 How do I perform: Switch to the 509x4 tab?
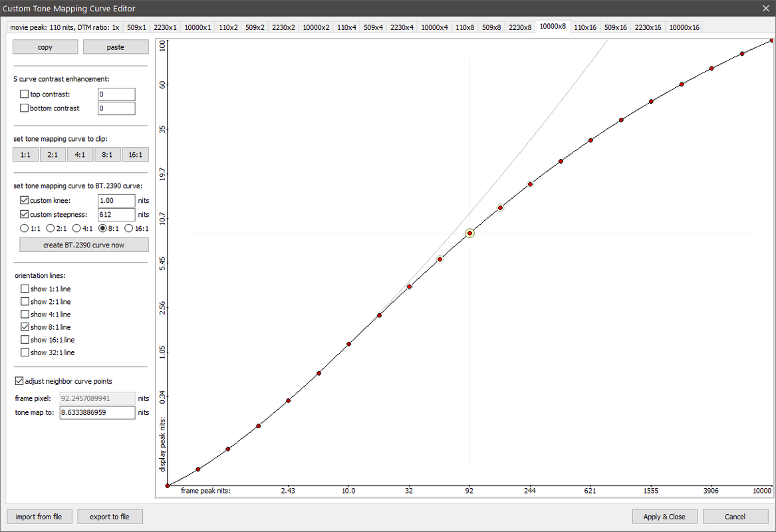(373, 27)
